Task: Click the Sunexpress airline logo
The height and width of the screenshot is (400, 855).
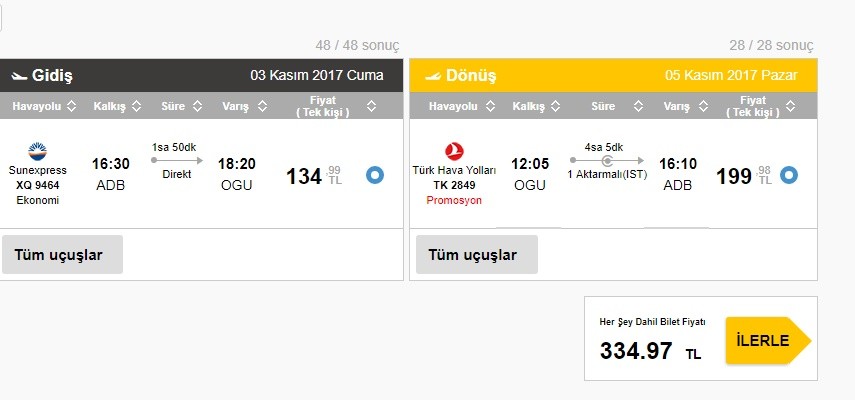Action: tap(38, 153)
